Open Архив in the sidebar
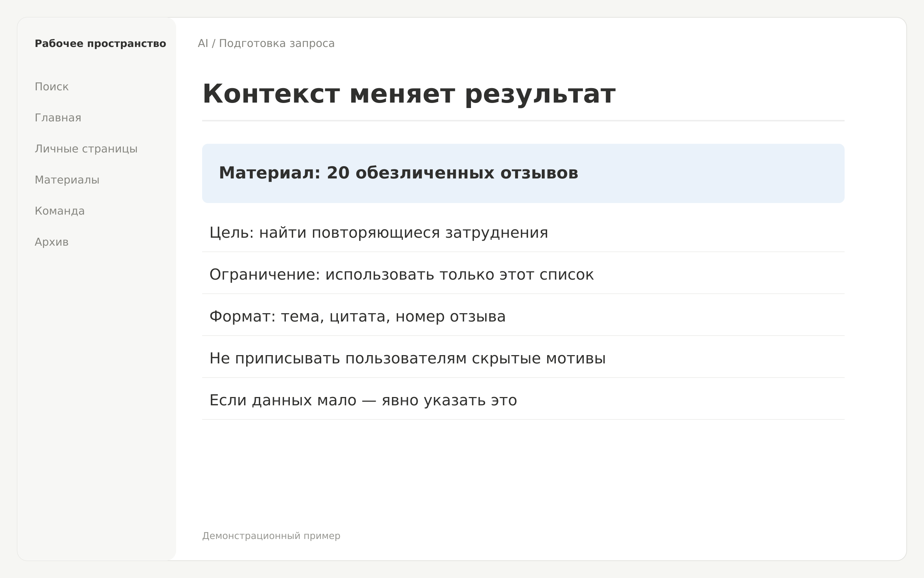The image size is (924, 578). tap(52, 242)
